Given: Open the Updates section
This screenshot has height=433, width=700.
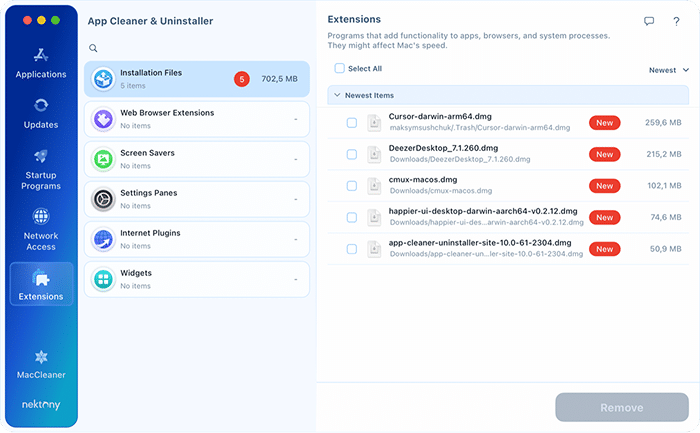Looking at the screenshot, I should 41,114.
